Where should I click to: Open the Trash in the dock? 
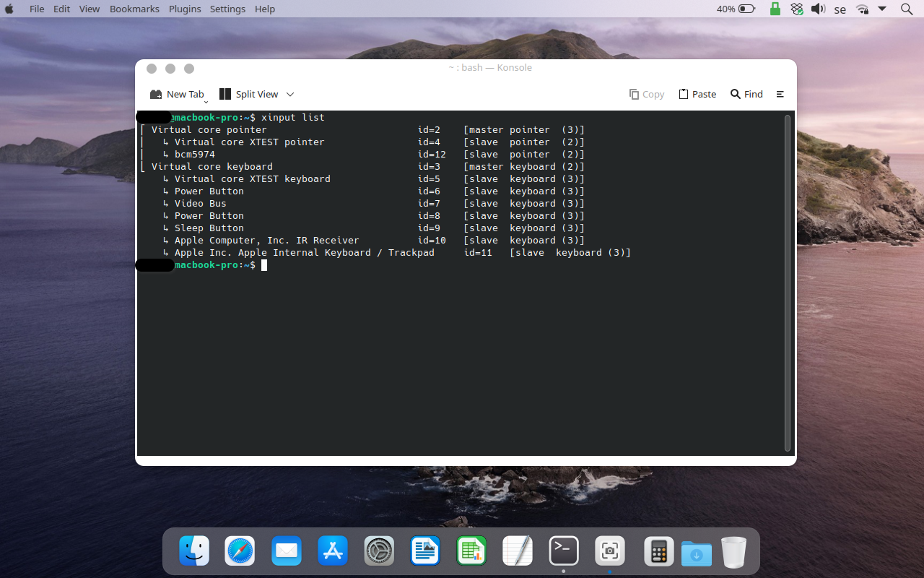[x=733, y=553]
